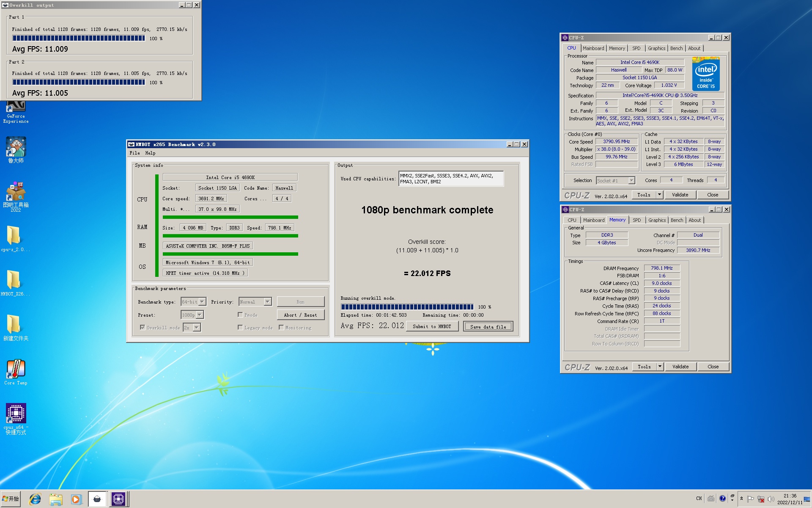Click the HWBOT x265 Benchmark title bar icon

point(131,144)
